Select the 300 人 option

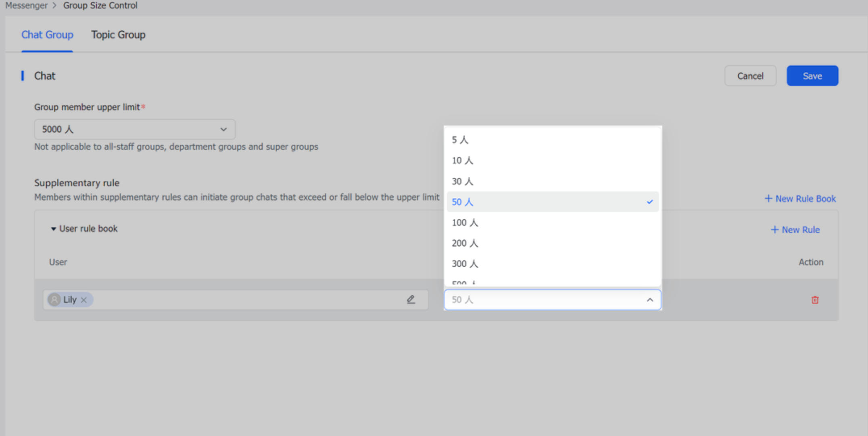(x=465, y=263)
